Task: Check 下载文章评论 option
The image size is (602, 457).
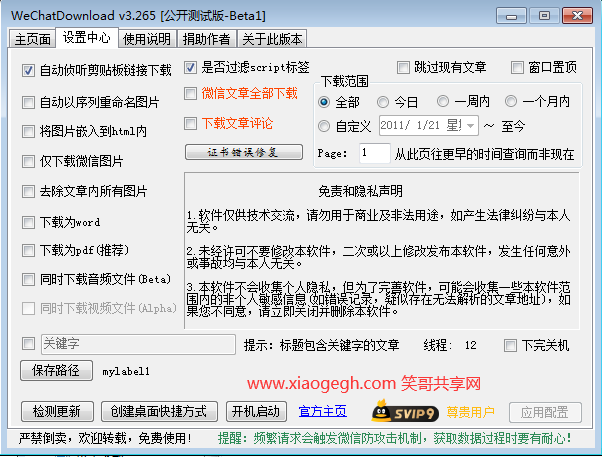Action: click(x=190, y=124)
